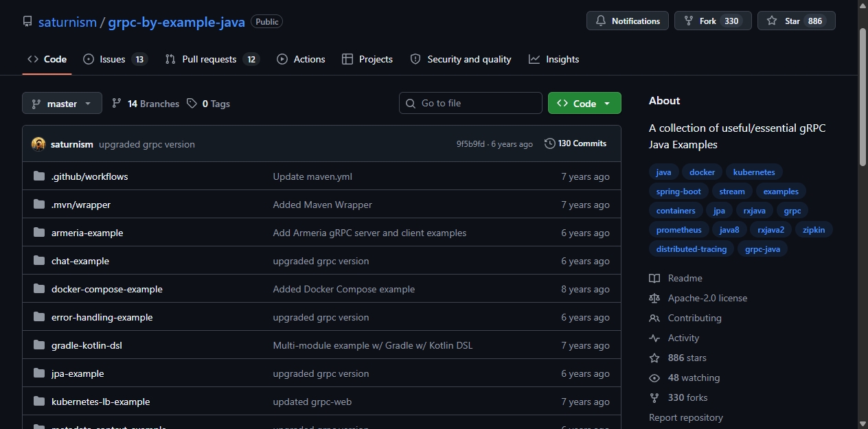
Task: Open the 'upgraded grpc version' latest commit message
Action: click(147, 144)
